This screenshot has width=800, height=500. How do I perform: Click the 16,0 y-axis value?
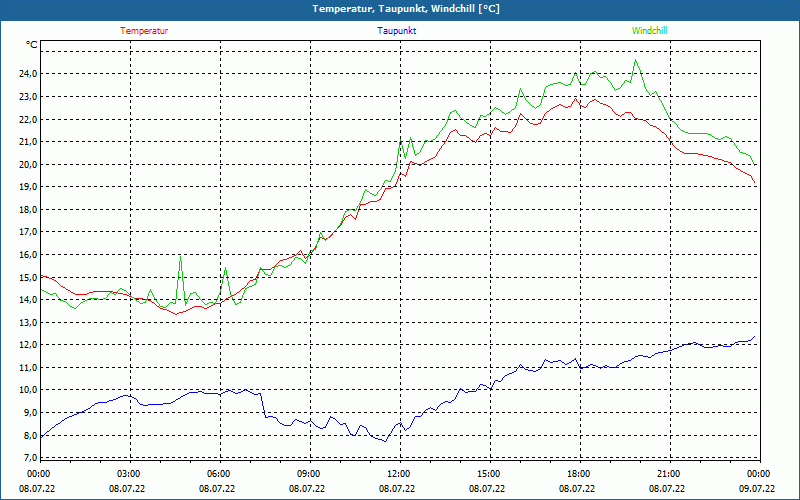click(x=28, y=255)
